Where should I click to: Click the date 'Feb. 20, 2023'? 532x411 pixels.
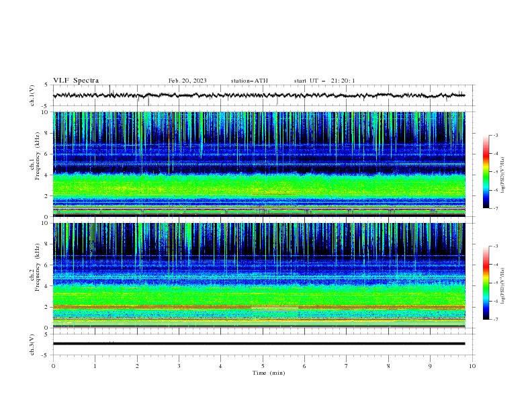click(187, 81)
